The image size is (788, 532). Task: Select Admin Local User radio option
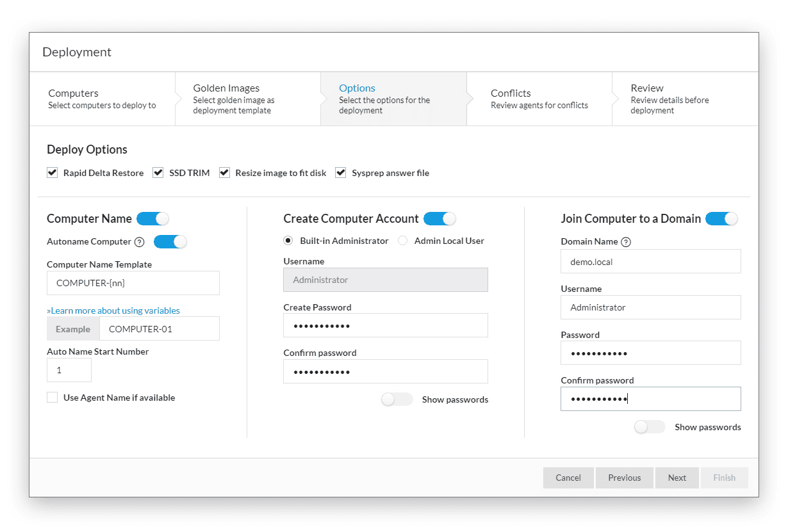point(403,241)
